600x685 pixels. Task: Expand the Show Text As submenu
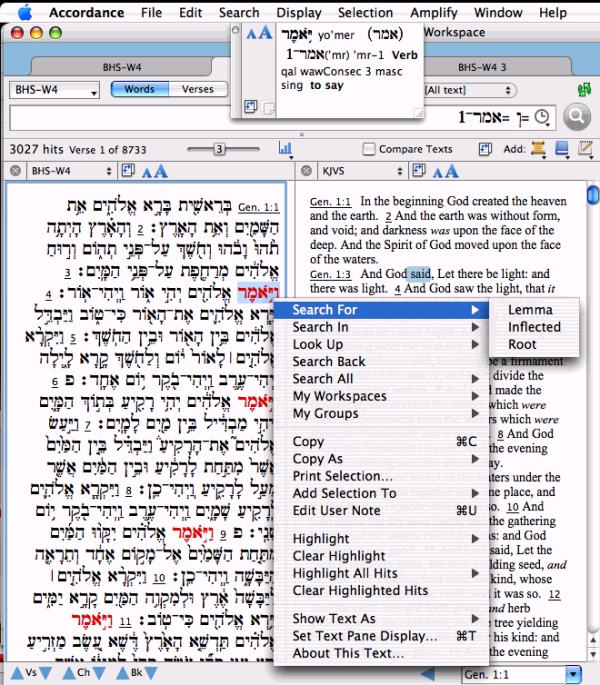coord(381,619)
